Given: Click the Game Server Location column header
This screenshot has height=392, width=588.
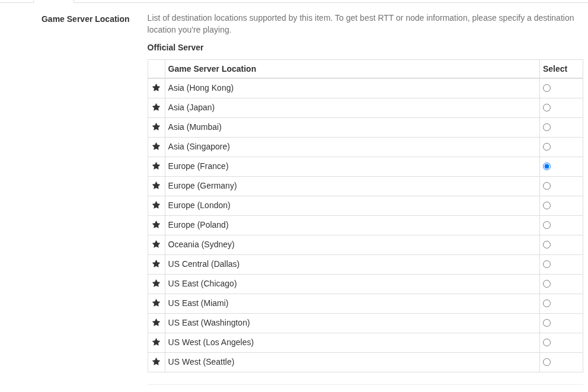Looking at the screenshot, I should pos(212,69).
